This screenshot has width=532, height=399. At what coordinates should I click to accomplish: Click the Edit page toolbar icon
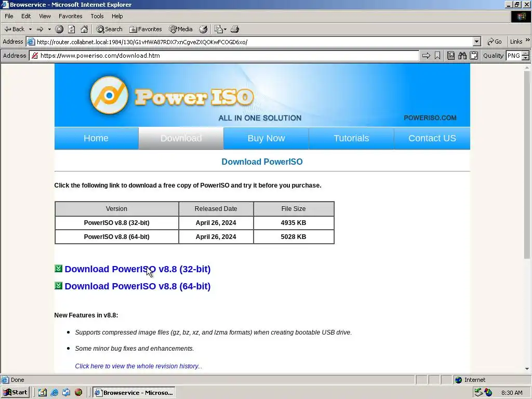(x=219, y=29)
